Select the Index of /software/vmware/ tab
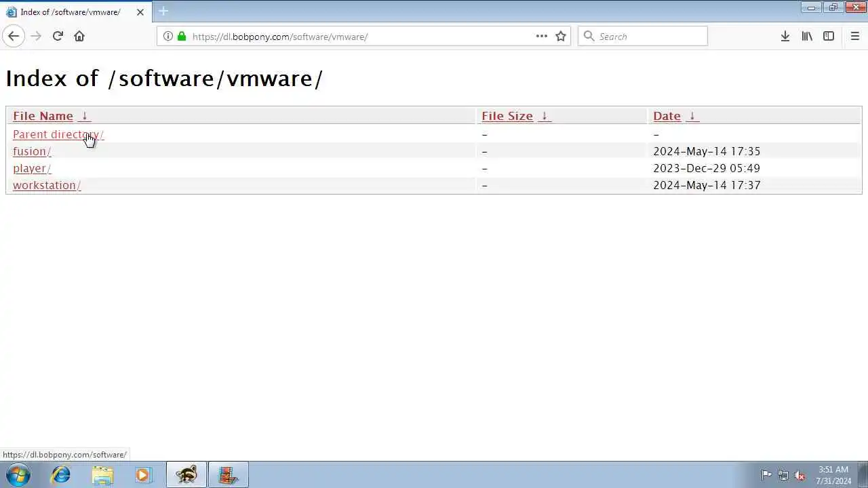The height and width of the screenshot is (488, 868). coord(76,12)
